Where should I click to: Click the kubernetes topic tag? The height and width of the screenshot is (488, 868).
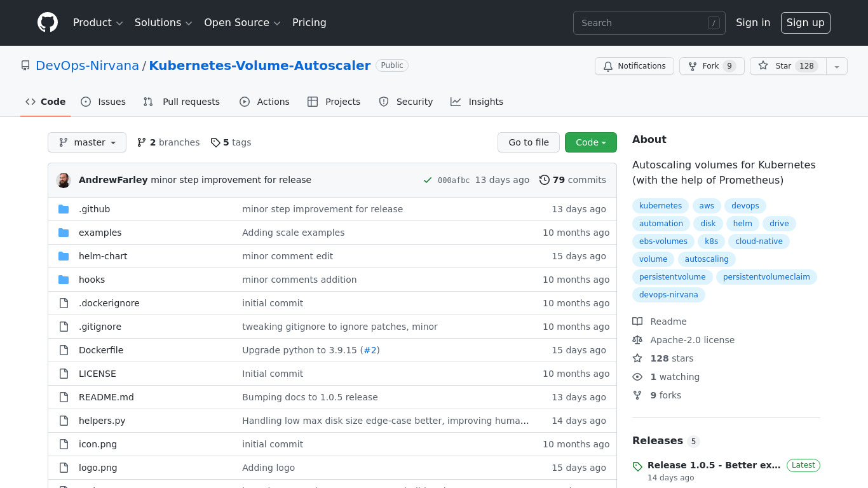(660, 206)
